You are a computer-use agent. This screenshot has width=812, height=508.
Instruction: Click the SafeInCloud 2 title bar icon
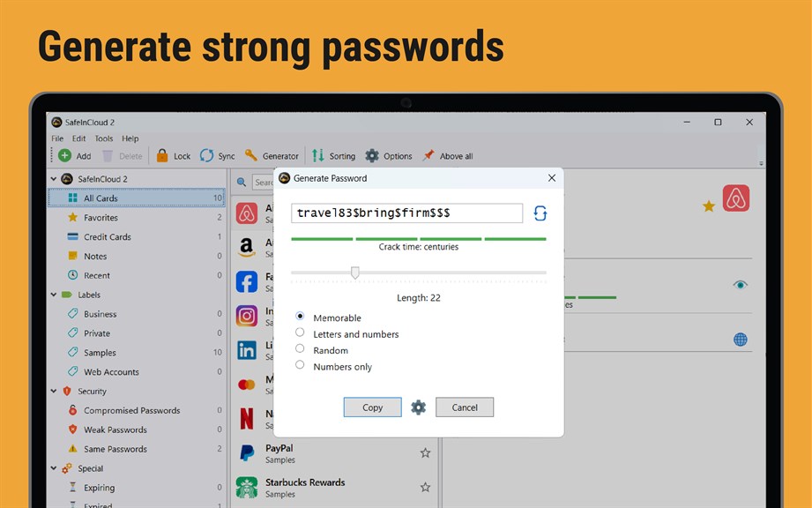coord(56,123)
